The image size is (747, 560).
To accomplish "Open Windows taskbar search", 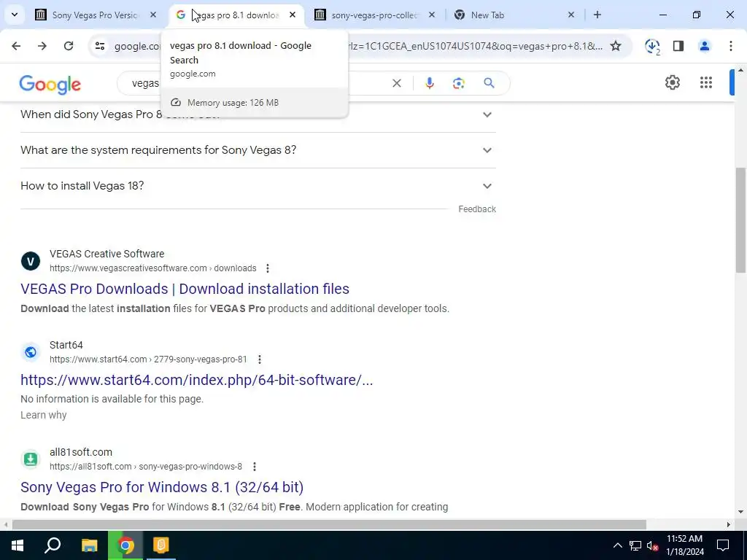I will point(53,545).
